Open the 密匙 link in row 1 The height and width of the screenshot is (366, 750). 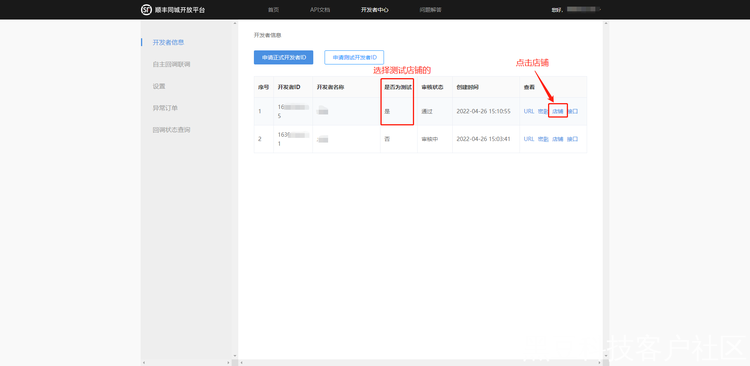click(543, 111)
